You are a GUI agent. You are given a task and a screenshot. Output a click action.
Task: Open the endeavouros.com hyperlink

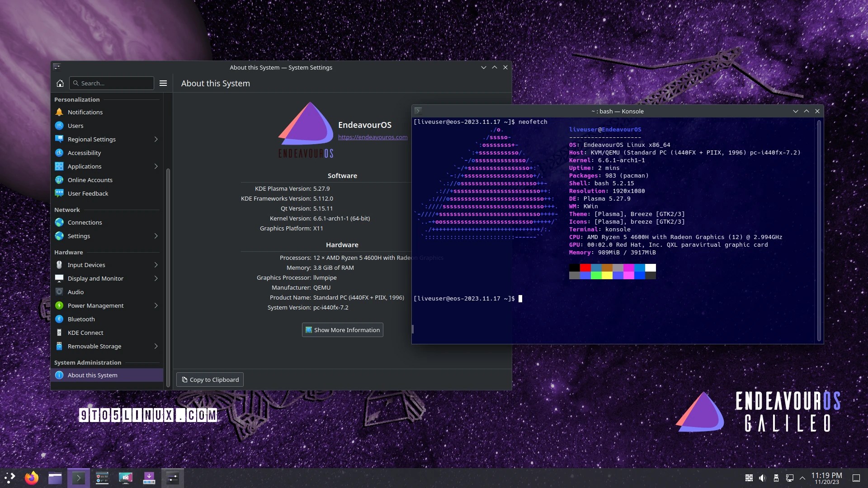373,137
